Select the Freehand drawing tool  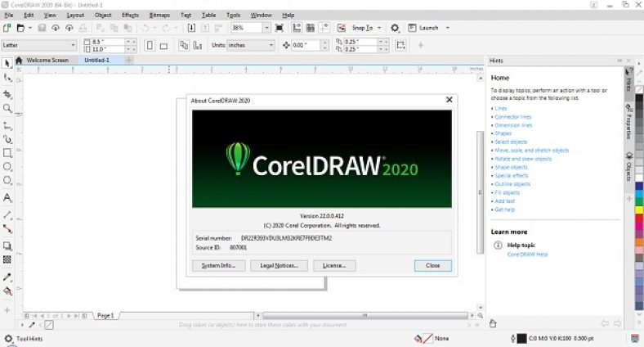(x=7, y=125)
